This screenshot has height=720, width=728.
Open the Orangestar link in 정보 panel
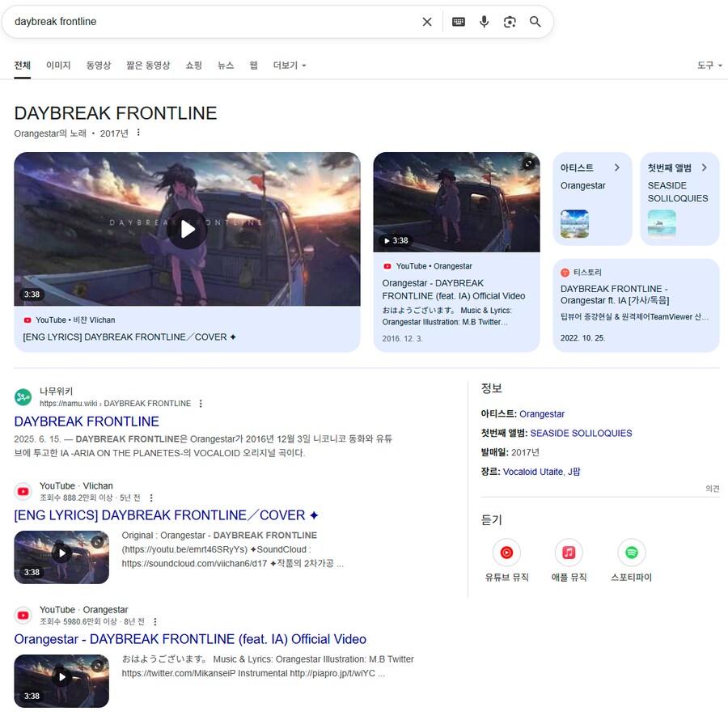point(542,414)
